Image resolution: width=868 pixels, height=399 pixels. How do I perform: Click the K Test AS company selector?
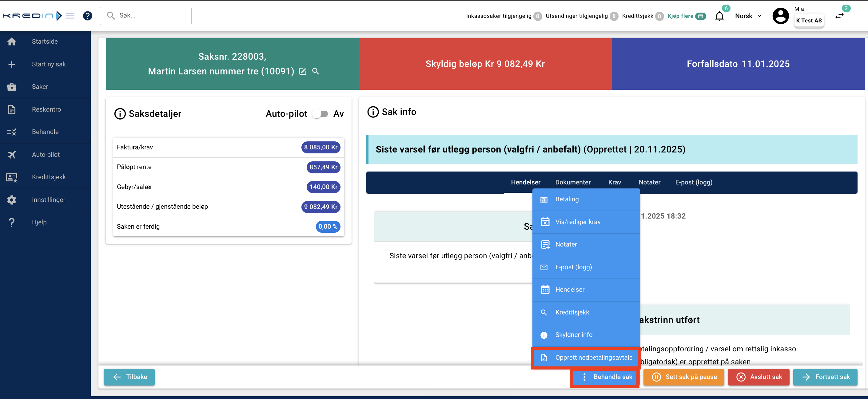[809, 21]
